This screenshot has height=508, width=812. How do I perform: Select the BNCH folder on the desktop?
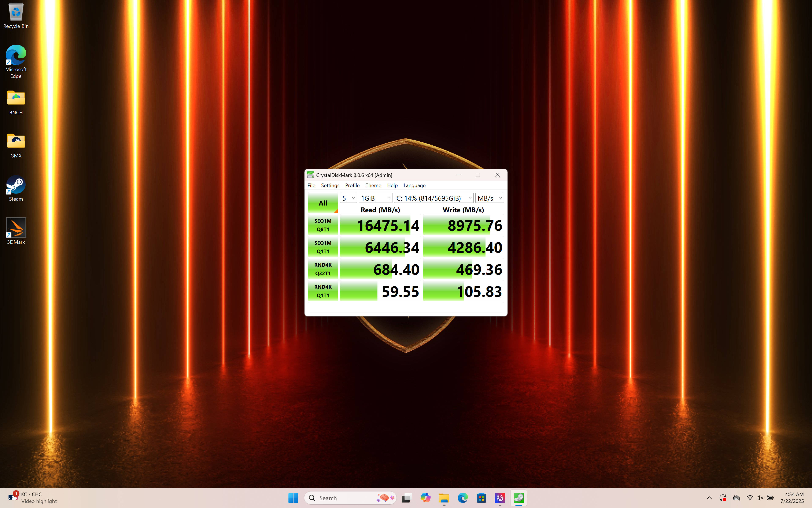click(x=16, y=102)
